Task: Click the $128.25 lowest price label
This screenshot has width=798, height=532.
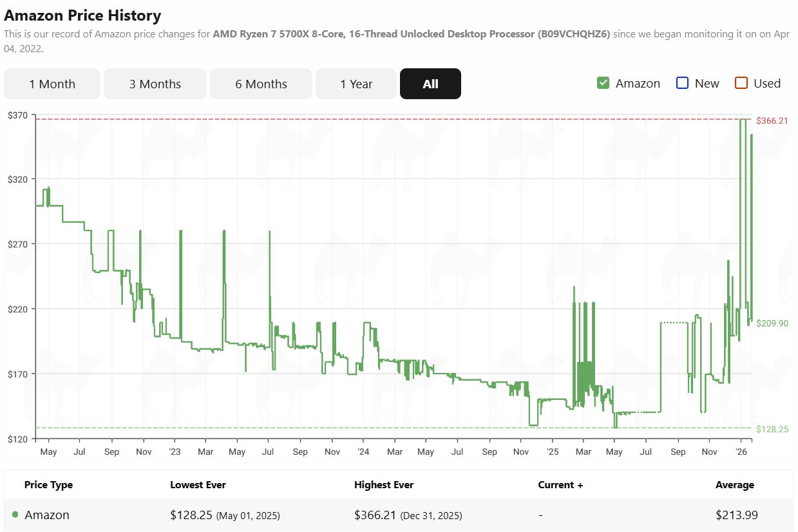Action: tap(772, 429)
